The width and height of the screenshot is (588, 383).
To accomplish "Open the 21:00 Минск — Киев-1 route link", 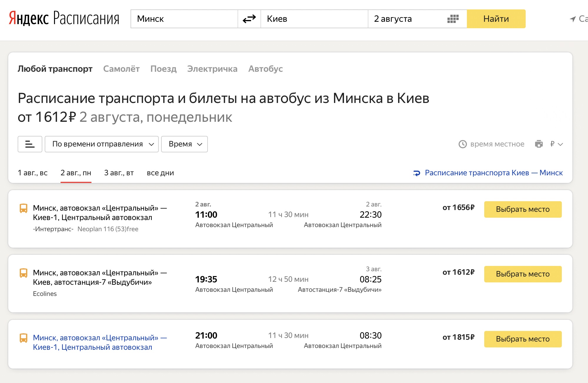I will (100, 342).
